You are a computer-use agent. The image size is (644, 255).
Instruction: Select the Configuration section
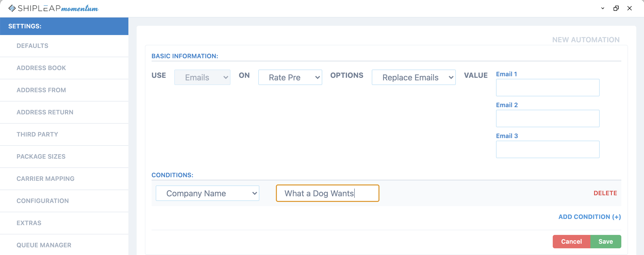64,201
